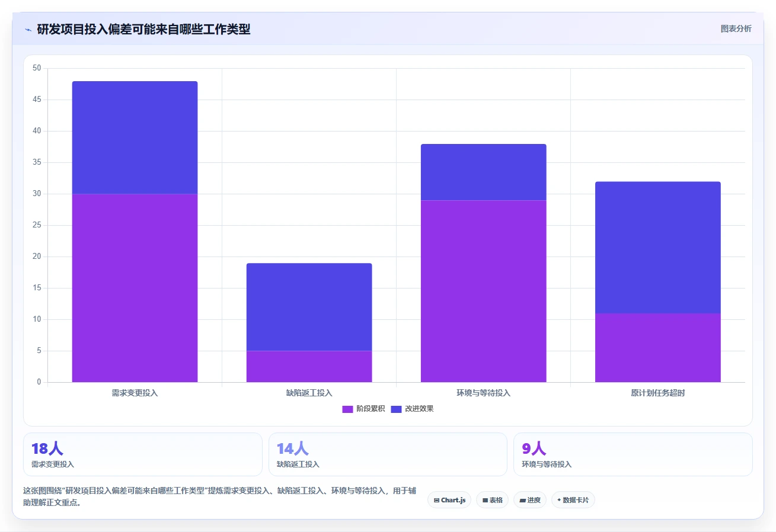Click the 缺陷返工投入 x-axis label
Viewport: 776px width, 532px height.
click(309, 393)
